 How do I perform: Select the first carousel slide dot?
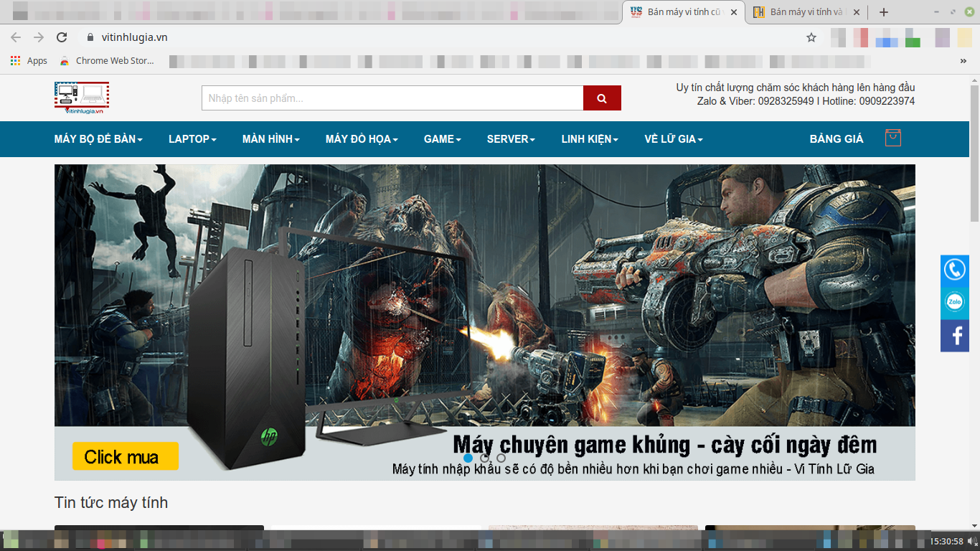tap(468, 458)
